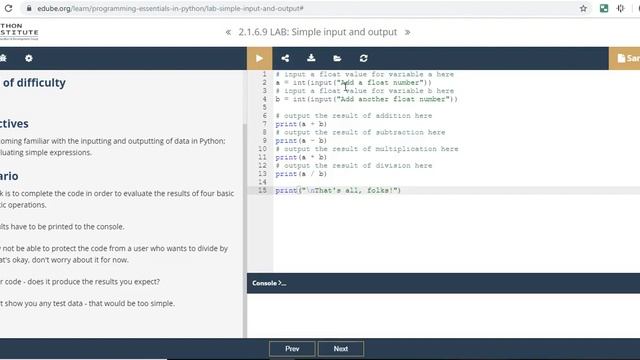
Task: Click the green browser extension icon
Action: point(604,8)
